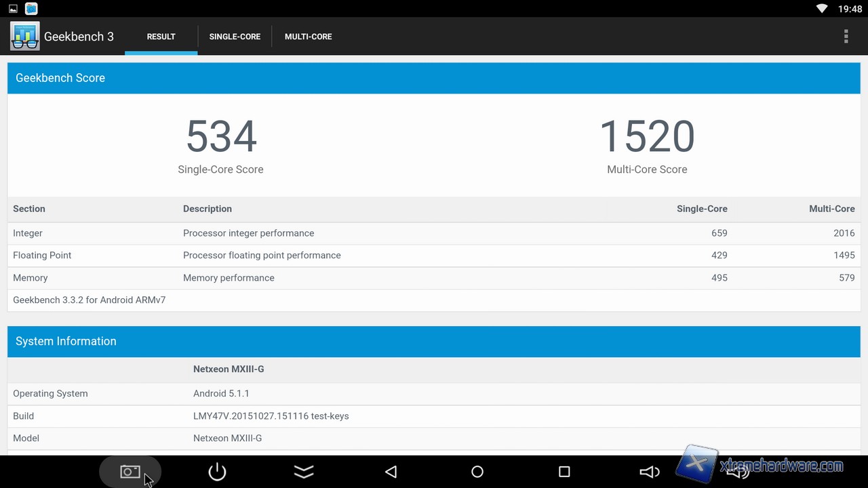Tap the Wi-Fi status icon
This screenshot has width=868, height=488.
[822, 9]
